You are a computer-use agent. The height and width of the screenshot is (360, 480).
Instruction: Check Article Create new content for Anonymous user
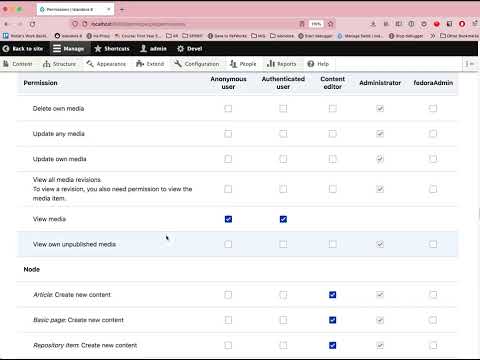228,295
